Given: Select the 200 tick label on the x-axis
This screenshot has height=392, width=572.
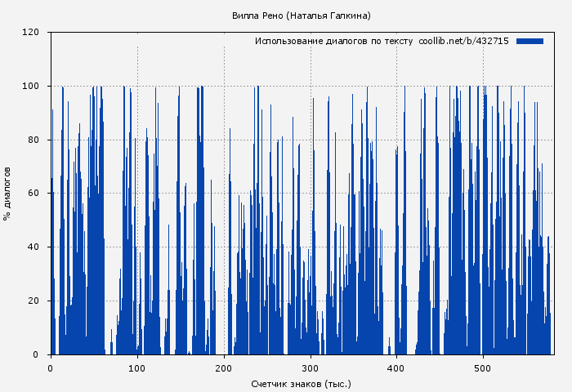Looking at the screenshot, I should point(224,367).
